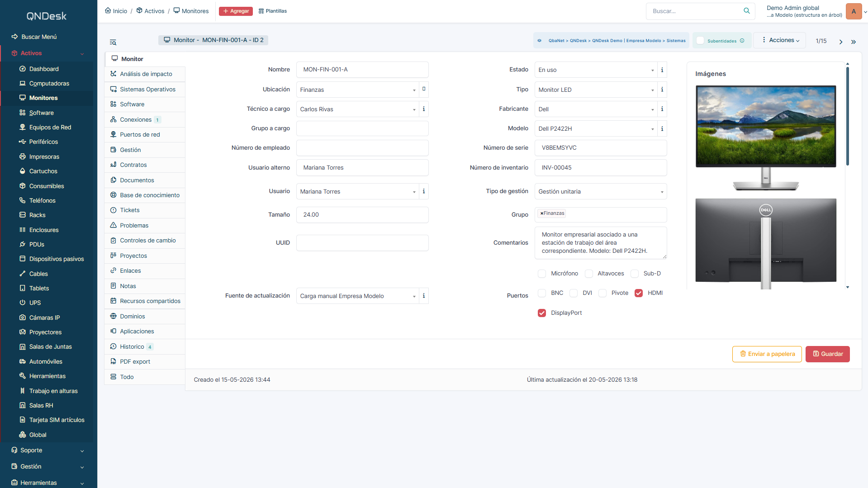The image size is (868, 488).
Task: Expand the Acciones dropdown menu
Action: 780,40
